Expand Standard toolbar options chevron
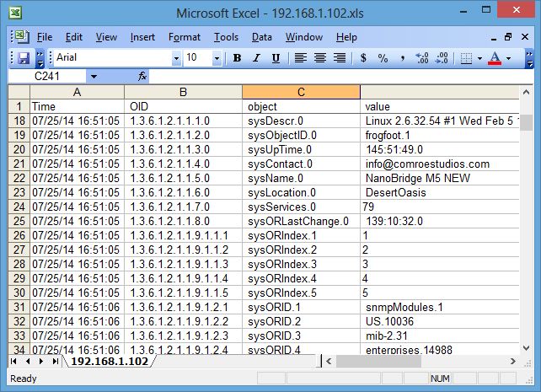This screenshot has width=541, height=392. coord(40,58)
